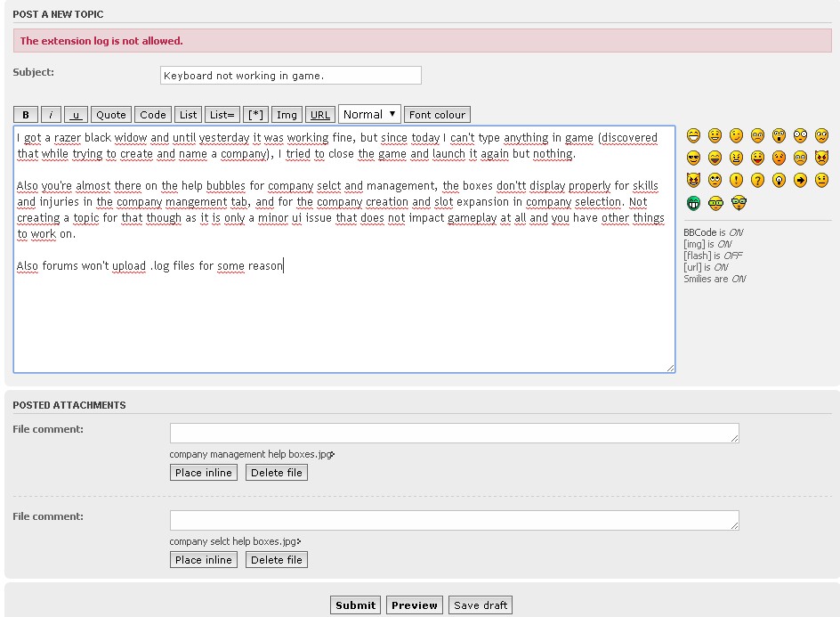Insert the red-eyed evil horned smiley
The height and width of the screenshot is (617, 840).
point(822,158)
